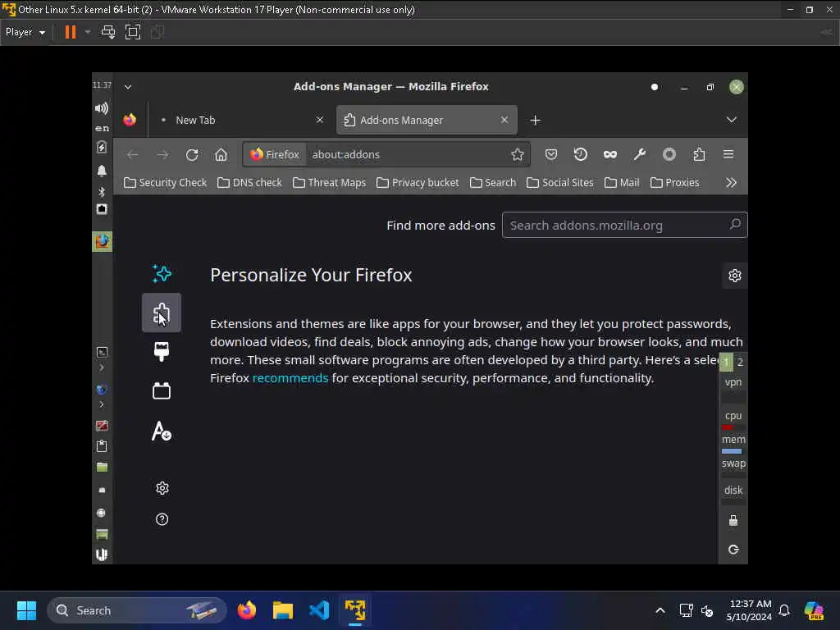Open Proxies bookmarks folder
The image size is (840, 630).
click(x=674, y=183)
